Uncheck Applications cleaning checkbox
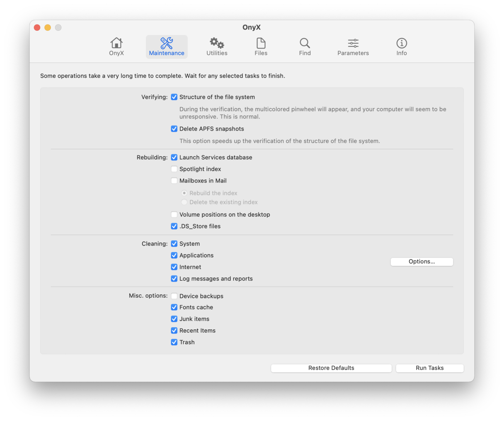This screenshot has height=421, width=504. click(x=174, y=256)
